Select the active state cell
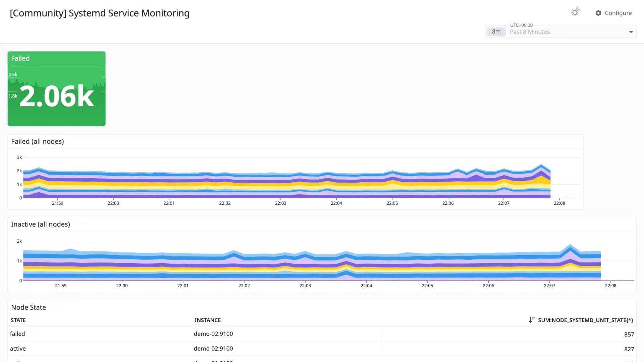The height and width of the screenshot is (362, 644). tap(18, 349)
